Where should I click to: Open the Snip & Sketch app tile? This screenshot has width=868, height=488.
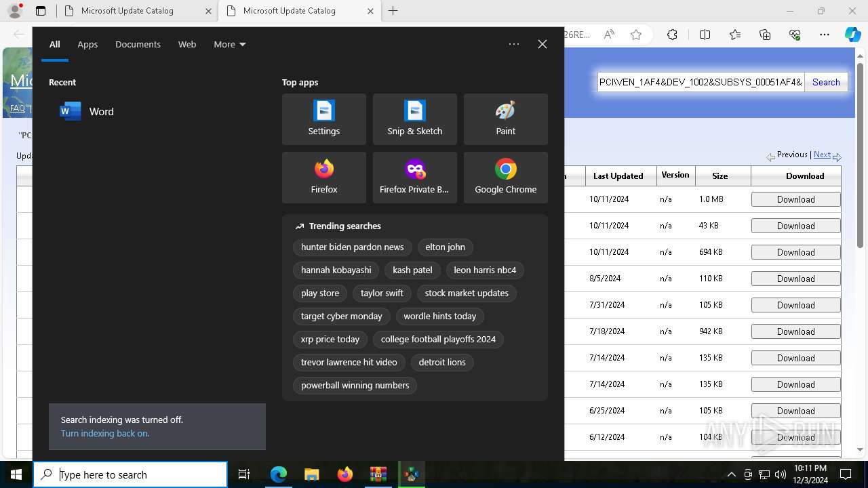pos(415,119)
